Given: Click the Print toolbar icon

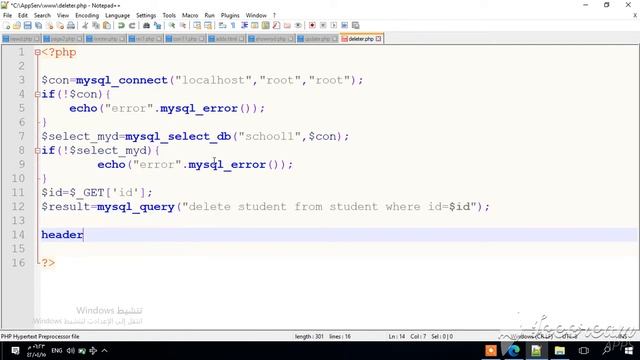Looking at the screenshot, I should click(71, 25).
